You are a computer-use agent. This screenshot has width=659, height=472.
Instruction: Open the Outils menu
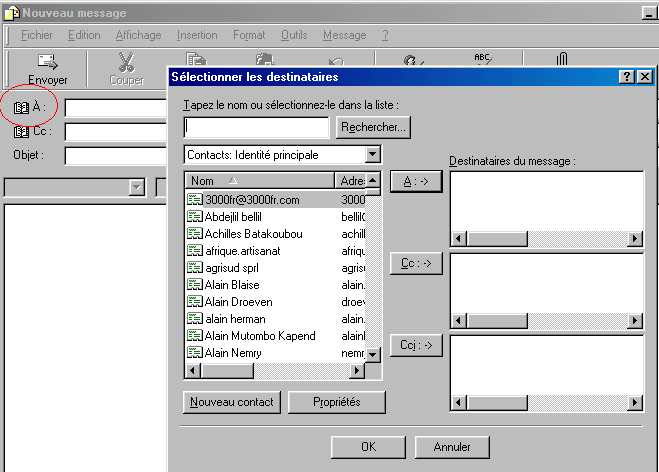294,35
